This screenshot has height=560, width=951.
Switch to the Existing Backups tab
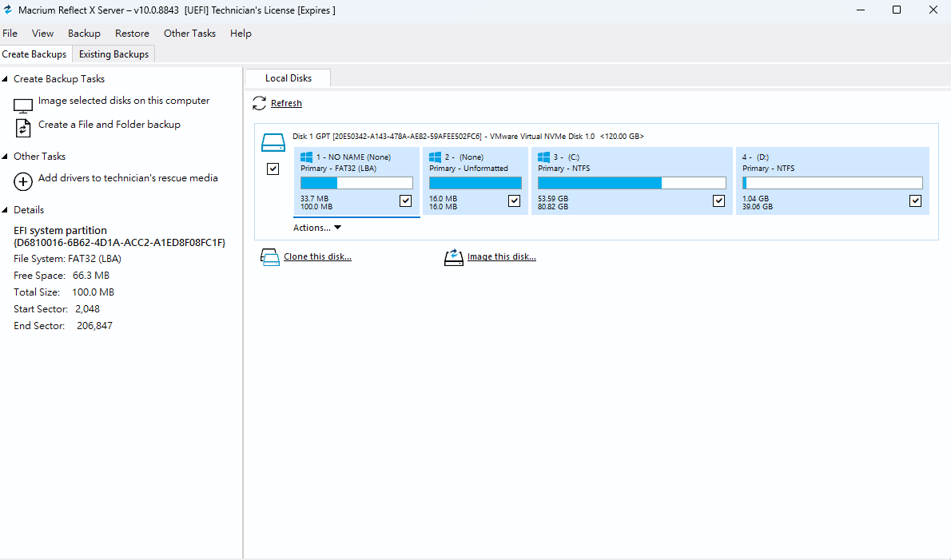[113, 54]
